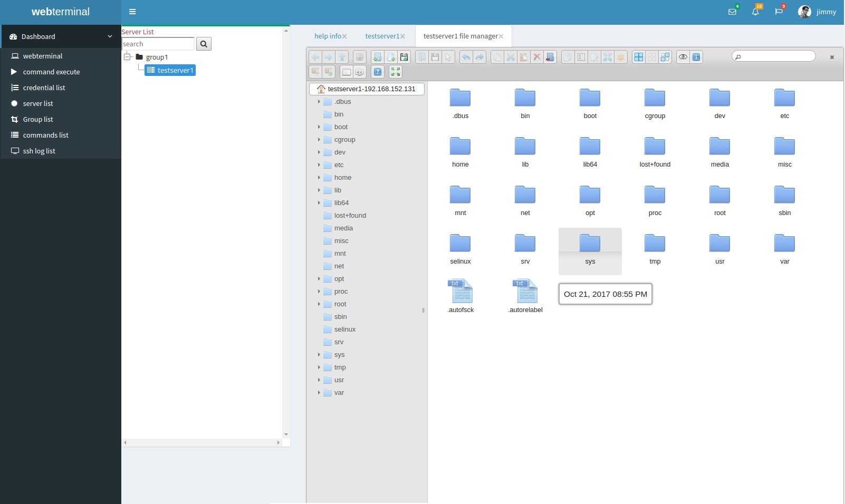This screenshot has height=504, width=845.
Task: Click the search magnifier button in Server List
Action: (204, 44)
